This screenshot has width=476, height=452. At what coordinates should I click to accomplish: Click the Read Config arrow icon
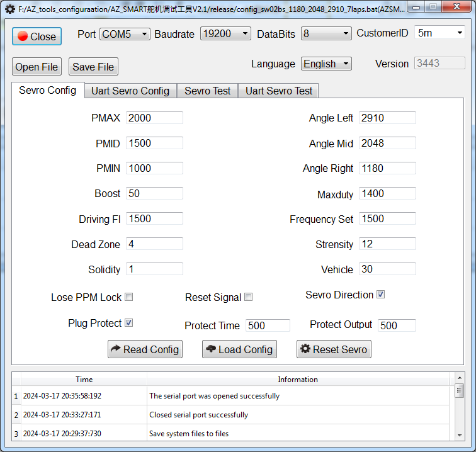[115, 349]
